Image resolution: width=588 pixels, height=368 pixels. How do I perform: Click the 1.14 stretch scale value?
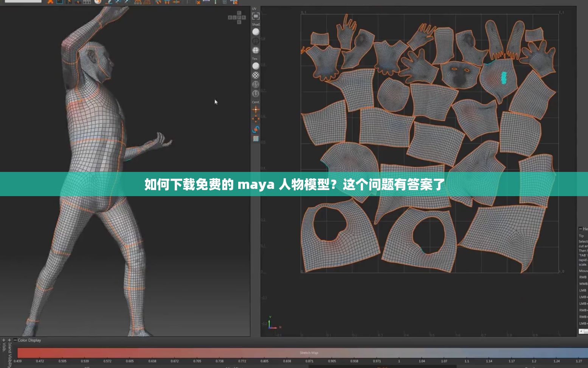click(489, 361)
